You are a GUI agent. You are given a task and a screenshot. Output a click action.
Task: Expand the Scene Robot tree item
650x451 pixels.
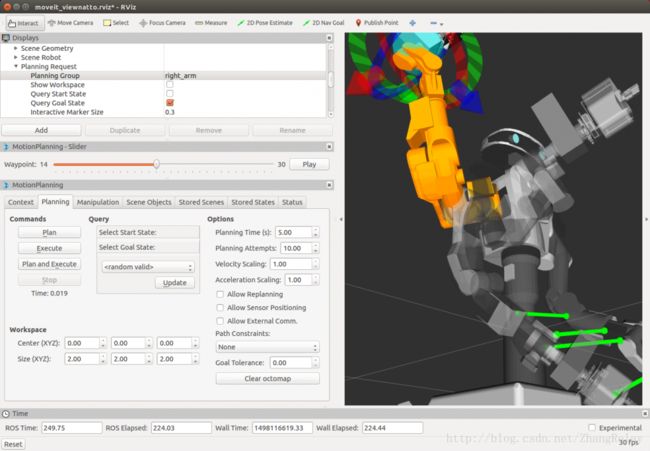[x=16, y=57]
